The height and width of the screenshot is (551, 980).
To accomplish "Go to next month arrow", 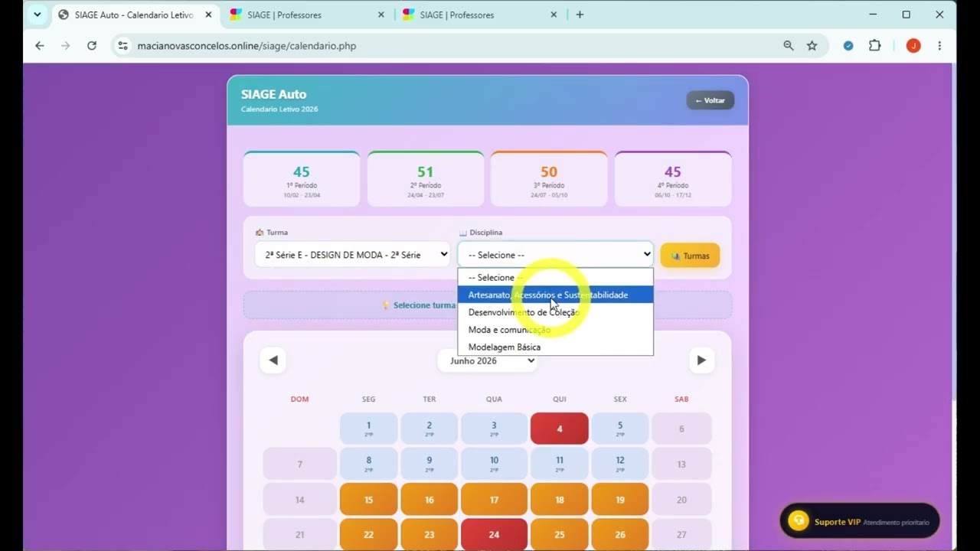I will tap(701, 360).
